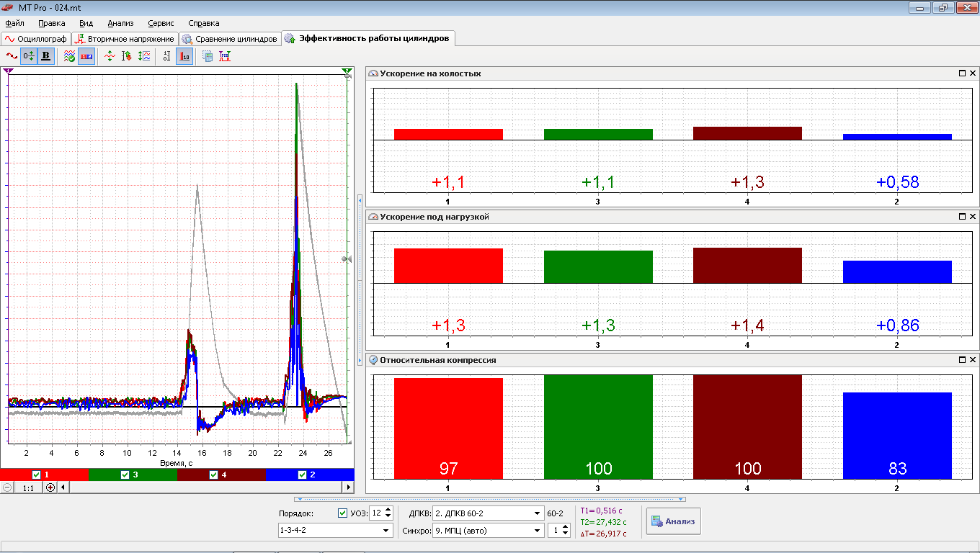This screenshot has width=980, height=553.
Task: Close the 'Ускорение под нагрузкой' panel
Action: (x=973, y=217)
